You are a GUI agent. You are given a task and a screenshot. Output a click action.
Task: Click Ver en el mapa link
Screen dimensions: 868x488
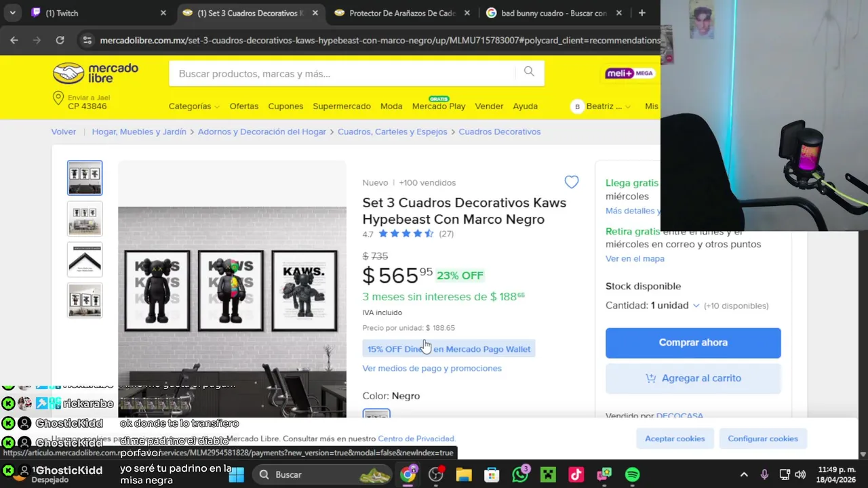(x=635, y=258)
